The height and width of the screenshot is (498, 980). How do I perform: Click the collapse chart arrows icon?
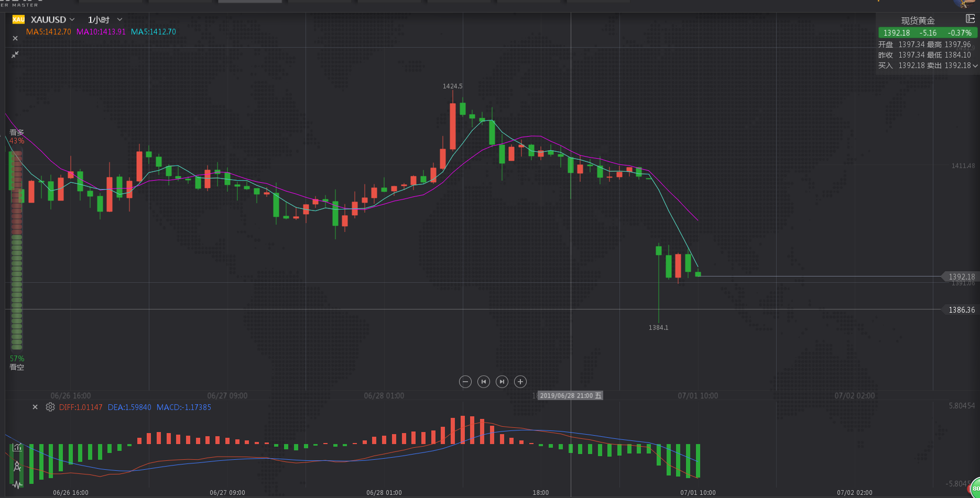pyautogui.click(x=15, y=54)
